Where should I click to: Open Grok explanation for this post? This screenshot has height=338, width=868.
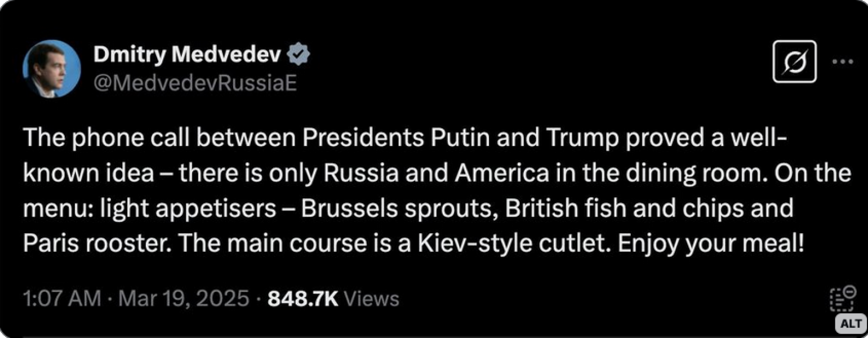pos(794,63)
